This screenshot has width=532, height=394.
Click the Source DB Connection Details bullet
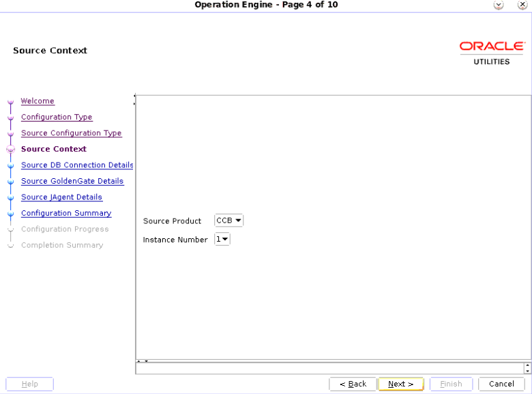[10, 166]
